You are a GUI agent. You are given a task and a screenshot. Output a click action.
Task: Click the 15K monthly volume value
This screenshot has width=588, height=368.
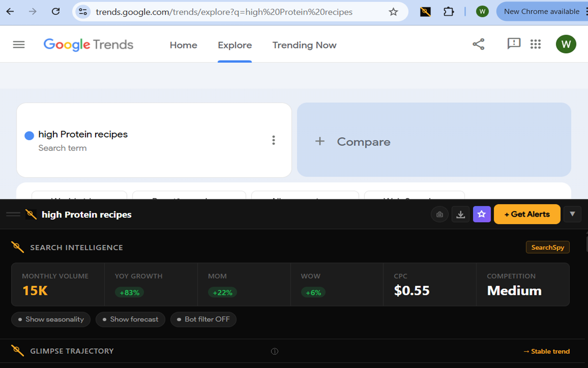tap(35, 291)
